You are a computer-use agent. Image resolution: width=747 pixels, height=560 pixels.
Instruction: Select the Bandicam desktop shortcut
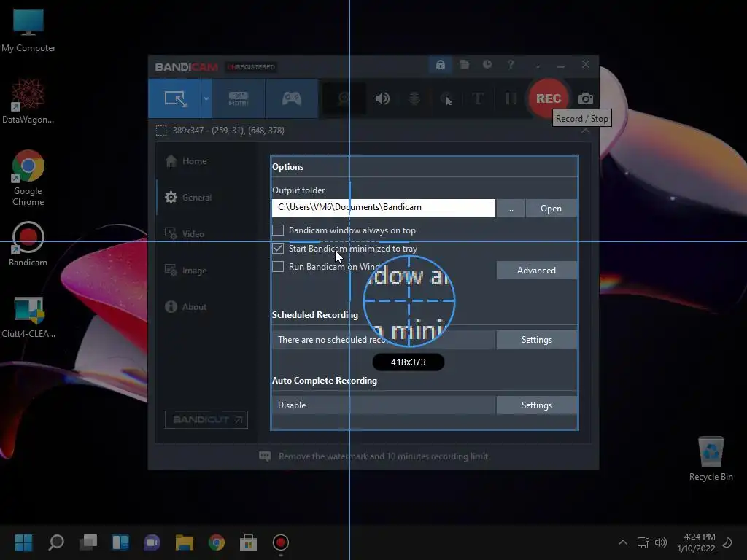click(x=28, y=244)
